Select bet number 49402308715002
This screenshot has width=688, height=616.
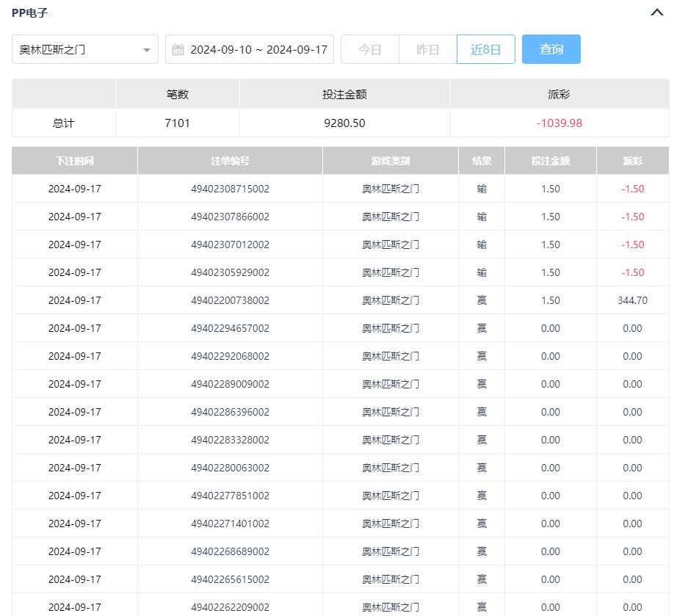pyautogui.click(x=230, y=189)
